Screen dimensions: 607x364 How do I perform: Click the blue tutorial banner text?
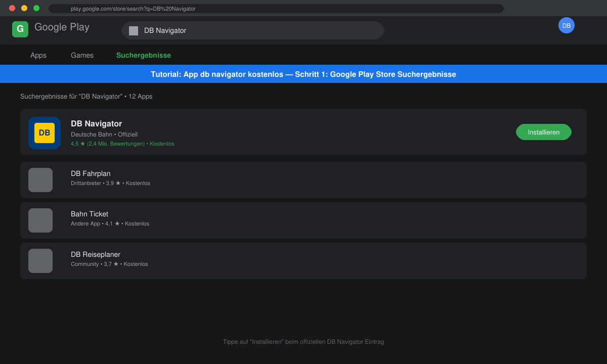[x=303, y=74]
